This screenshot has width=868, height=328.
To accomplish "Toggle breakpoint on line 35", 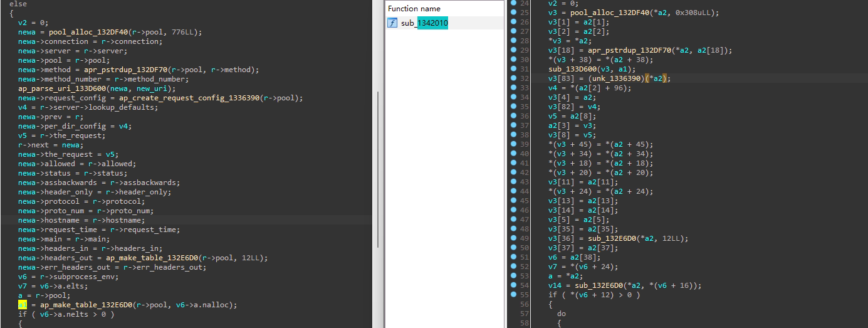I will tap(513, 107).
